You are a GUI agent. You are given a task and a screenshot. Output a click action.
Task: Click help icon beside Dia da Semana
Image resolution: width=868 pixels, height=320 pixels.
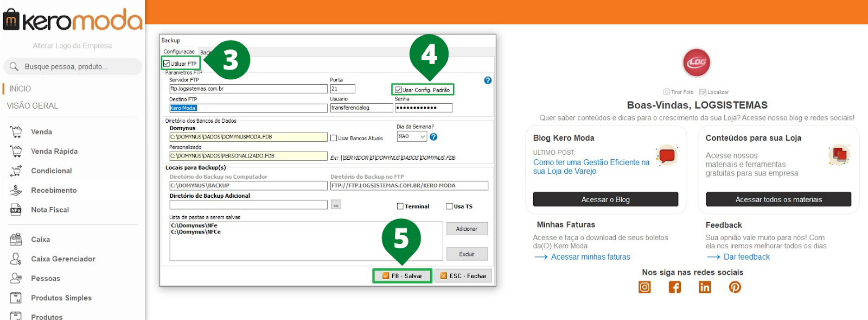click(x=433, y=137)
